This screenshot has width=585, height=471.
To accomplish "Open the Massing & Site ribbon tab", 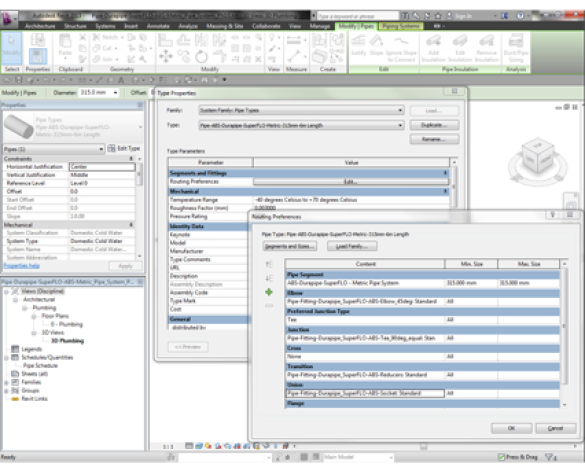I will click(225, 26).
